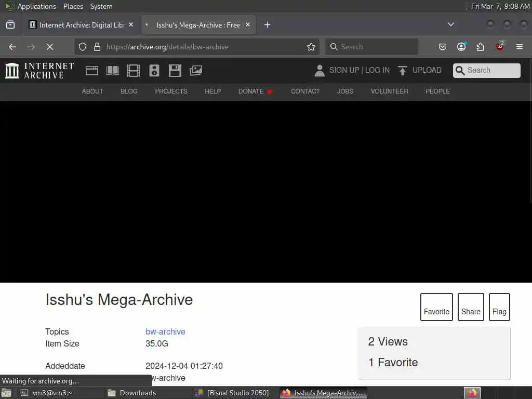Open the extensions puzzle icon
This screenshot has width=532, height=399.
tap(480, 47)
